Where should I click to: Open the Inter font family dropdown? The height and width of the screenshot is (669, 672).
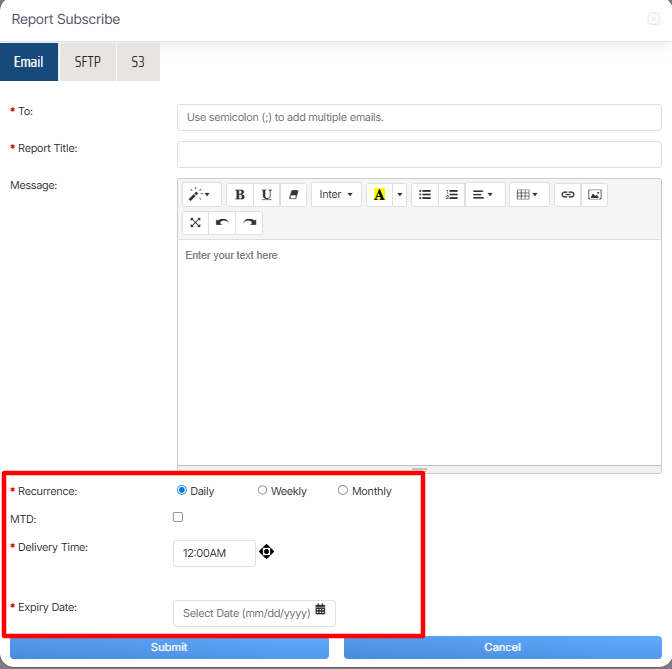[x=336, y=195]
